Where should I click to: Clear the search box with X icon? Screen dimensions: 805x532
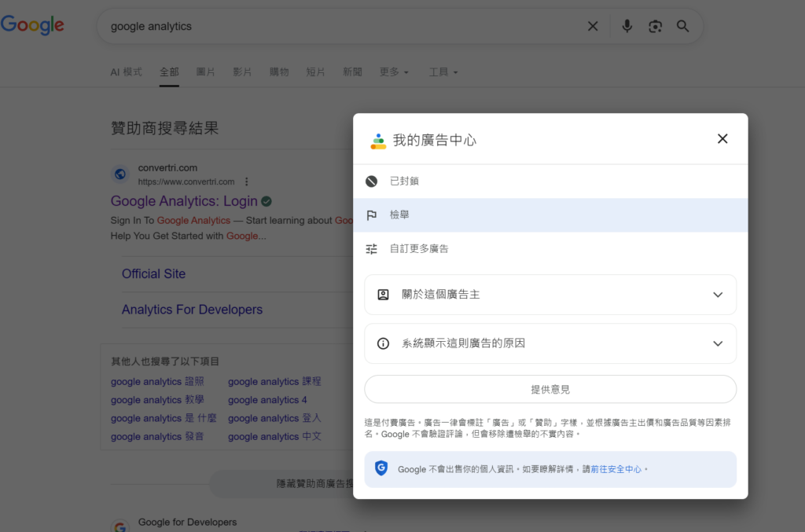click(x=593, y=26)
